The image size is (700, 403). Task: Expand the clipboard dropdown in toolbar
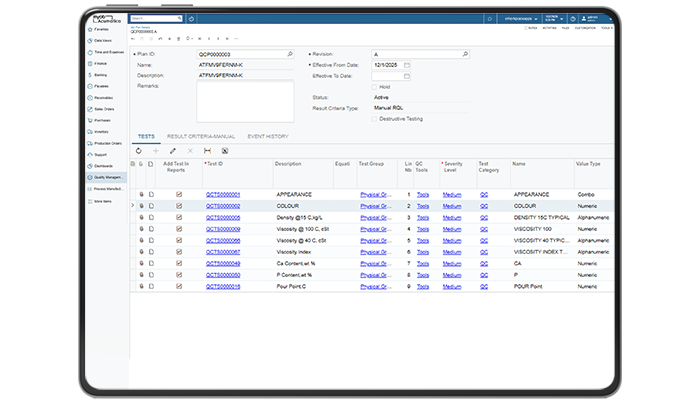click(189, 39)
